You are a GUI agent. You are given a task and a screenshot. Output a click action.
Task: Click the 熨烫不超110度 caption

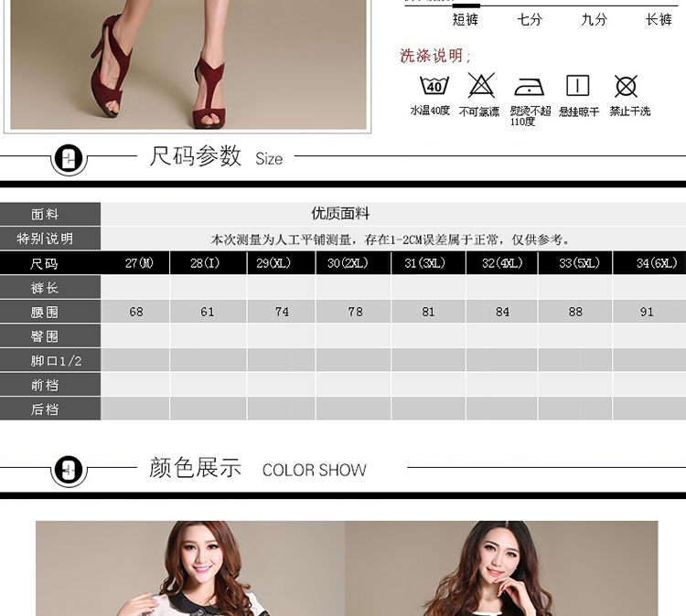[530, 116]
